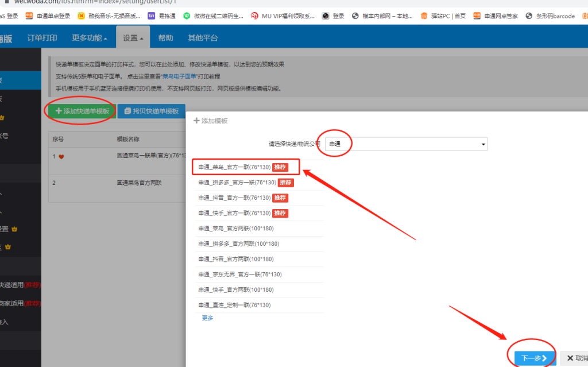Screen dimensions: 588x367
Task: Open the 设置 dropdown menu
Action: (133, 38)
